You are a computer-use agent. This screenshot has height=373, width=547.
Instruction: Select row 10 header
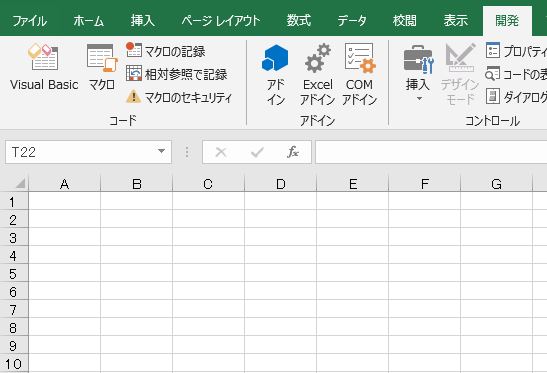click(x=13, y=364)
